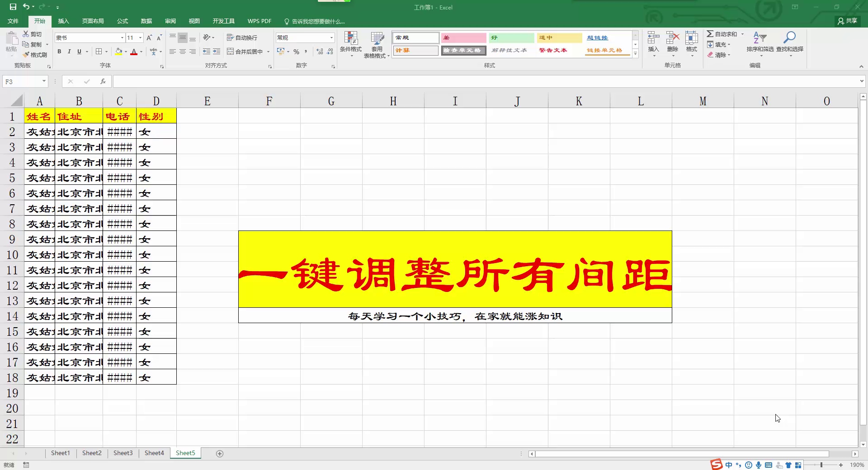This screenshot has height=470, width=868.
Task: Select the 差 (Bad) cell style
Action: [x=463, y=38]
